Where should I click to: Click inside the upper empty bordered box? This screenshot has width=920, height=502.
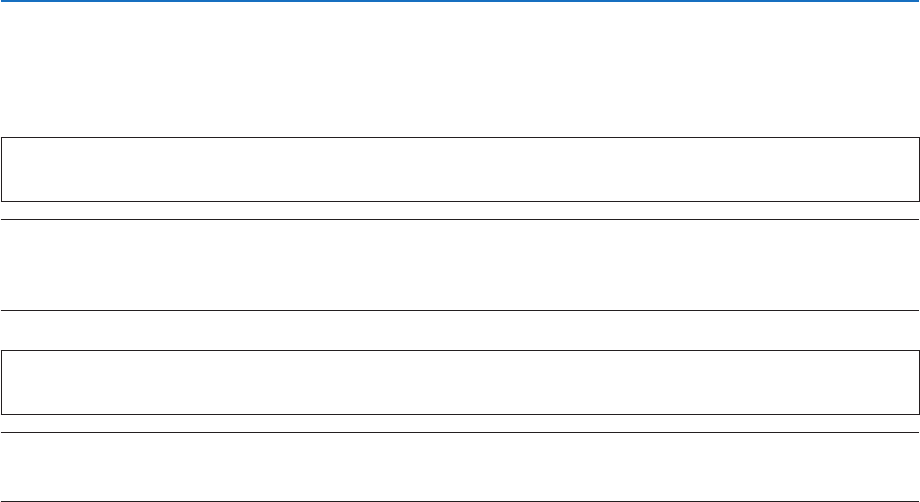click(460, 169)
